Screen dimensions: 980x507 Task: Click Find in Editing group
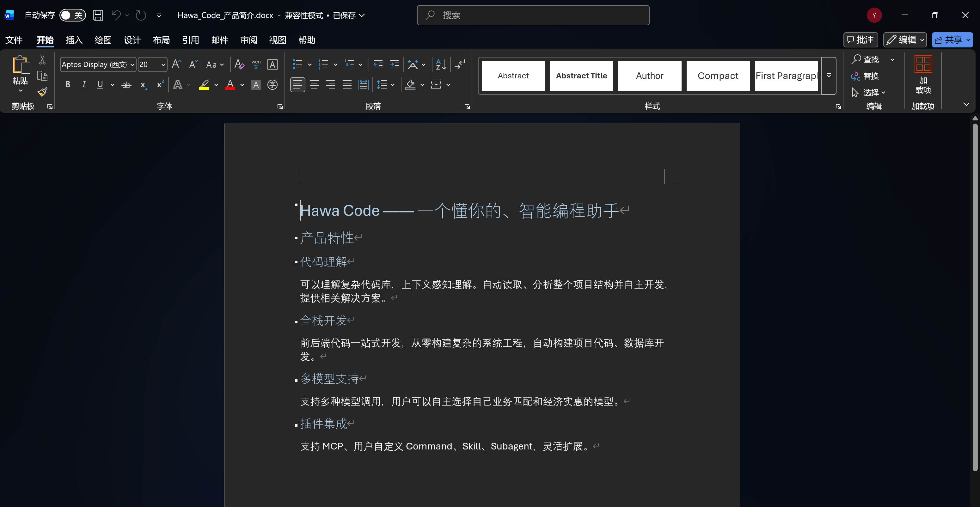(x=865, y=59)
